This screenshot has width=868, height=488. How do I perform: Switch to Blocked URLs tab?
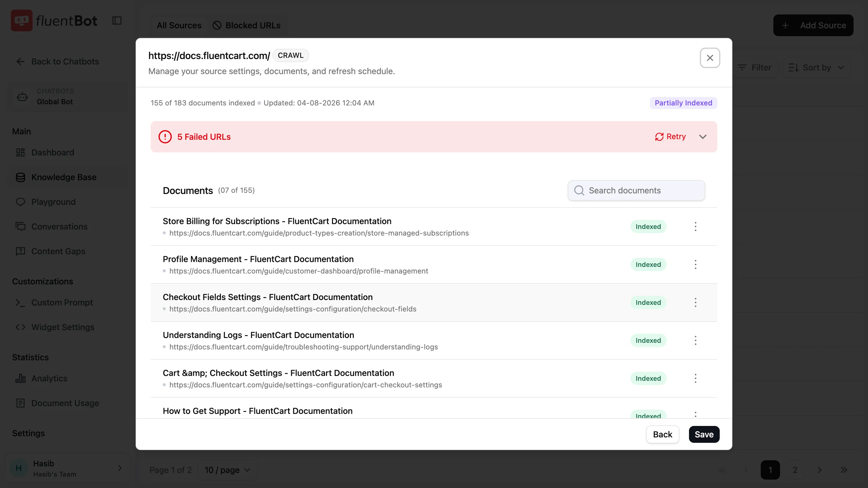pyautogui.click(x=247, y=25)
